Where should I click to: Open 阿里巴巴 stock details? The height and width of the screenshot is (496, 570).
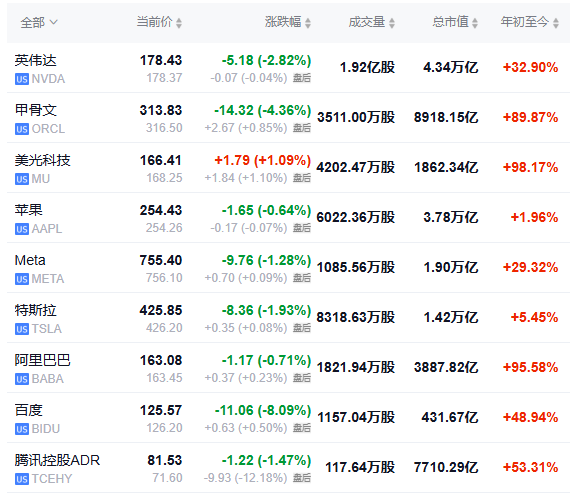tap(43, 360)
